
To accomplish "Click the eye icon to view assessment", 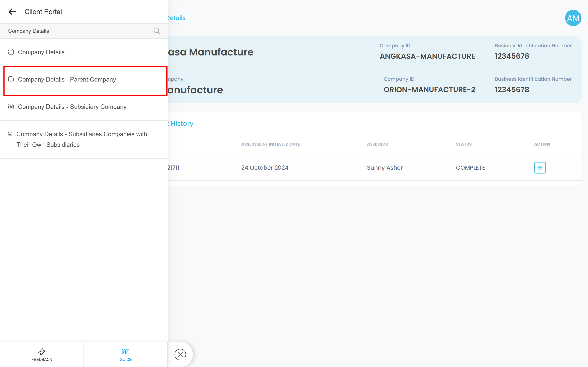I will coord(540,168).
